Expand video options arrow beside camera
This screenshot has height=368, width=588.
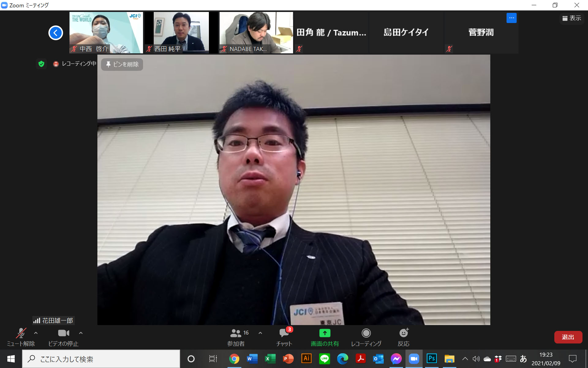pos(81,333)
